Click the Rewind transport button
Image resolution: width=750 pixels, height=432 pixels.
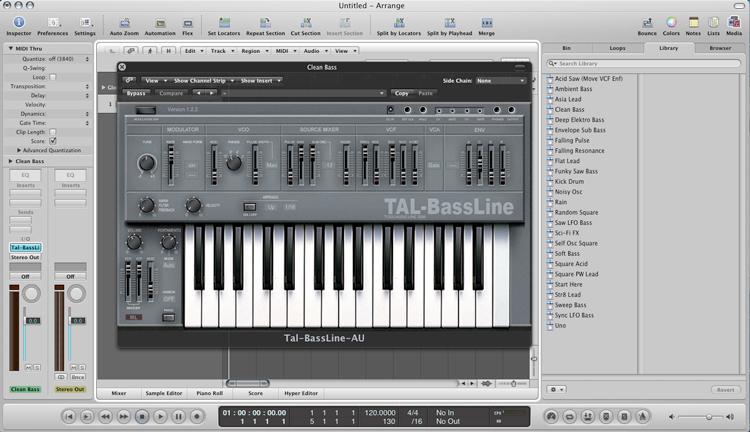point(105,417)
